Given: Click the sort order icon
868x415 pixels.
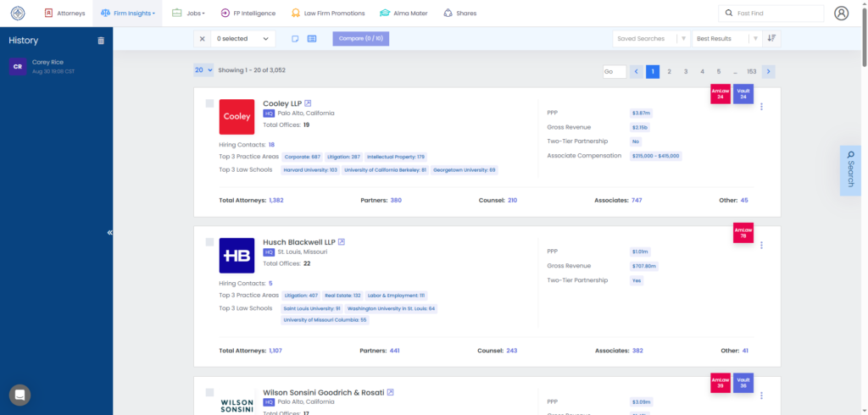Looking at the screenshot, I should tap(771, 38).
